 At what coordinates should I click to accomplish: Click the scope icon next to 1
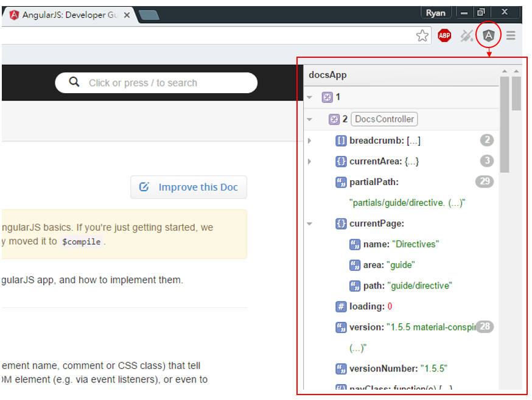327,97
